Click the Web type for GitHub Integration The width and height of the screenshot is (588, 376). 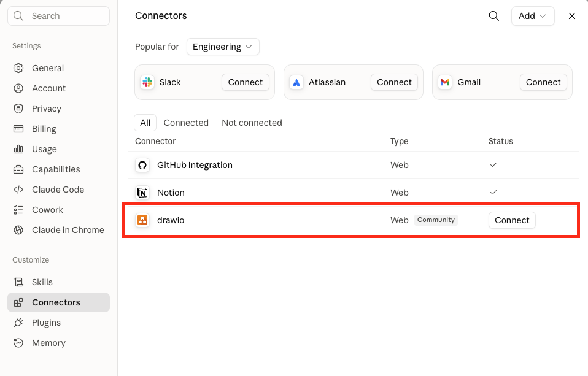400,165
